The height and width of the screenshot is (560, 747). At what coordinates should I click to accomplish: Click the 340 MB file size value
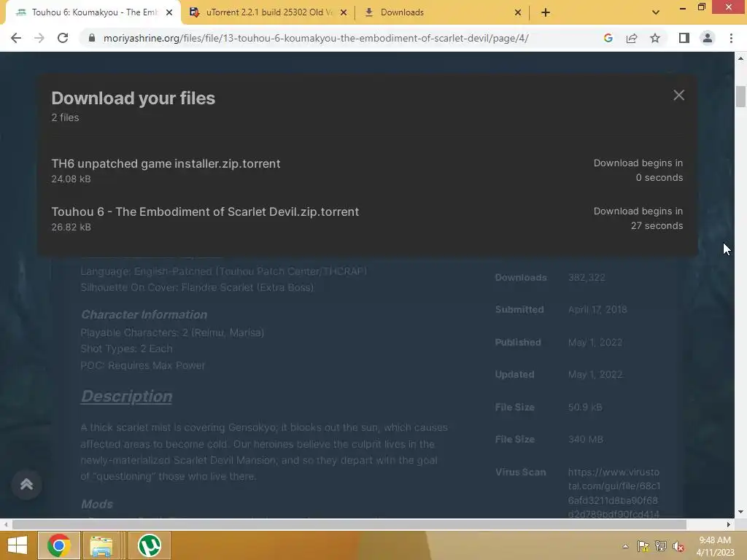[x=586, y=439]
